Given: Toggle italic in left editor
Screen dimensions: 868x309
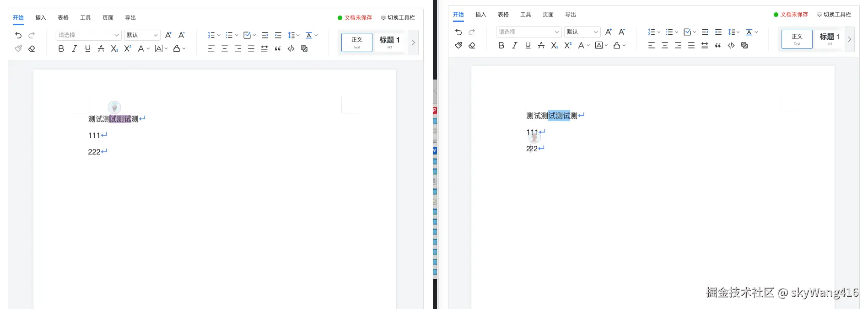Looking at the screenshot, I should 75,48.
